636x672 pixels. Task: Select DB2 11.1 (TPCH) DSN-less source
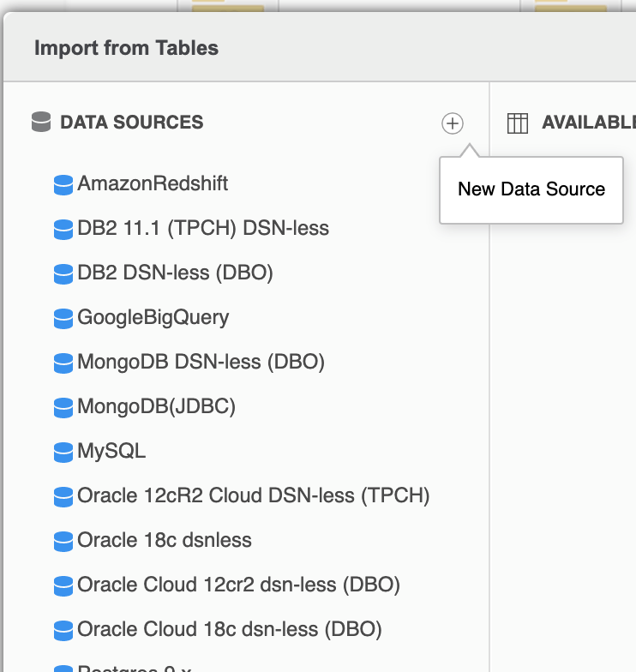[x=203, y=228]
